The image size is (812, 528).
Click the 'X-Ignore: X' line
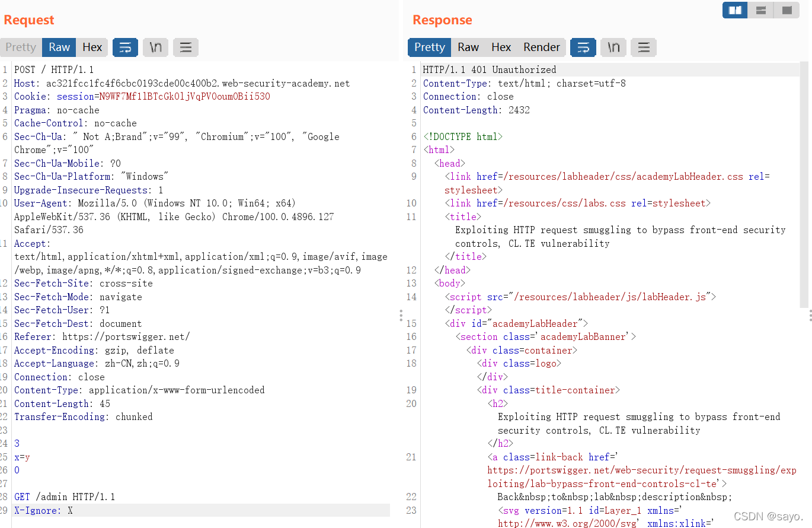43,510
